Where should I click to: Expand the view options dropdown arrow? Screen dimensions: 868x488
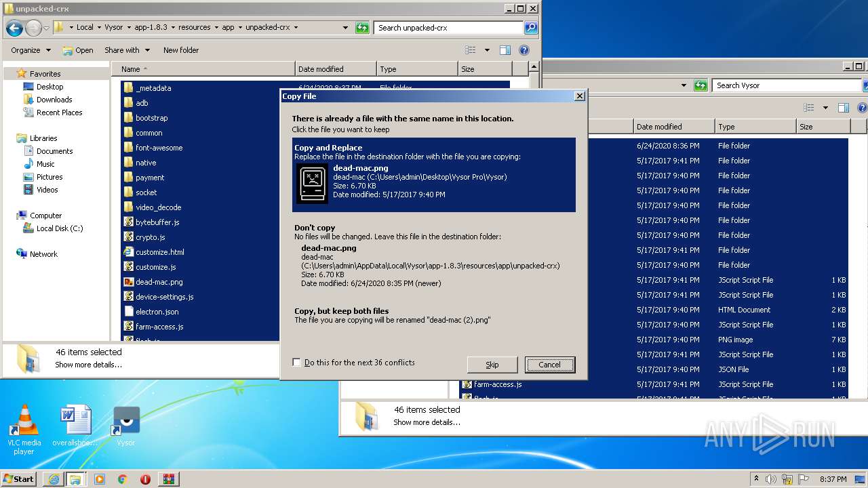tap(487, 50)
